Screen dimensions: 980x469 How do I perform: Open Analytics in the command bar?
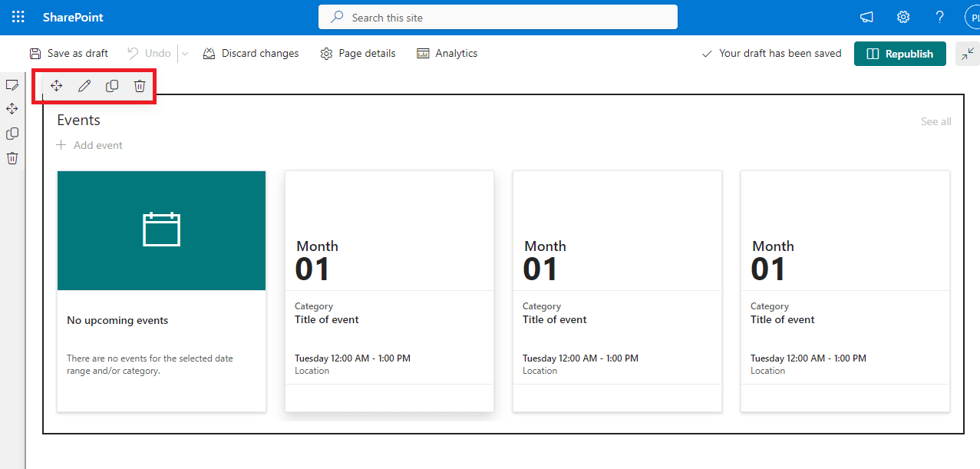click(x=447, y=54)
